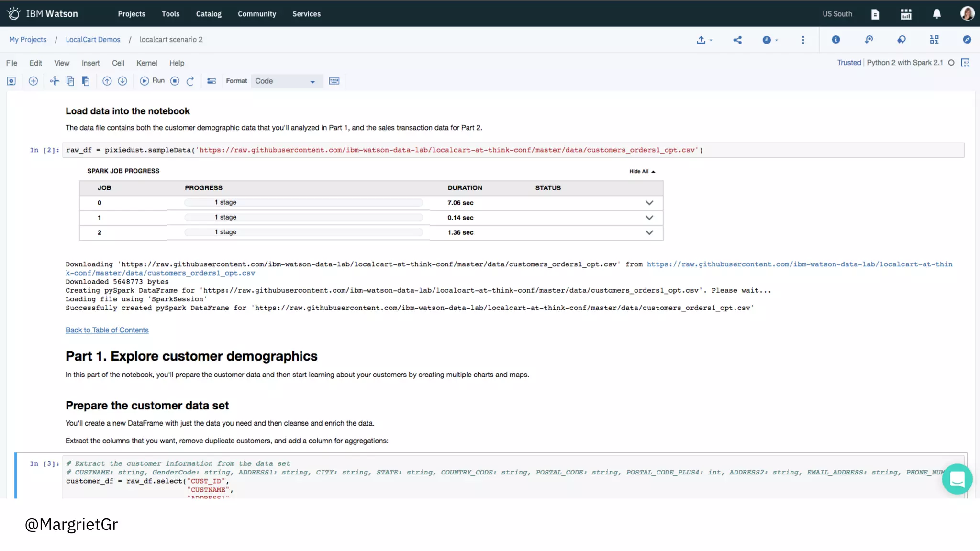Open the command palette keyboard icon
Screen dimensions: 980x551
coord(334,81)
